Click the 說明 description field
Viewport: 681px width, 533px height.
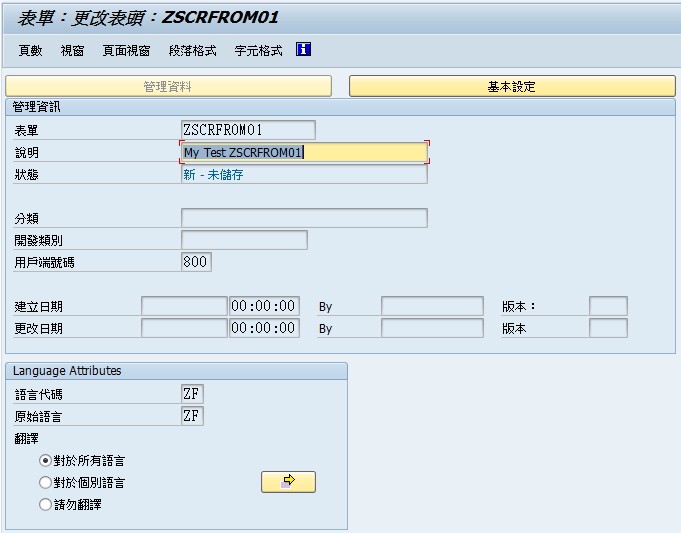pos(304,152)
